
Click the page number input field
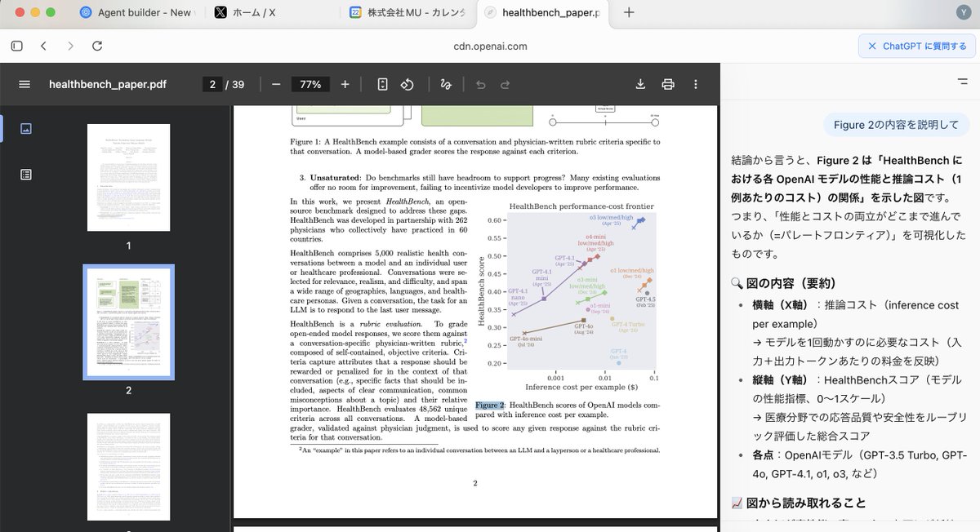212,84
